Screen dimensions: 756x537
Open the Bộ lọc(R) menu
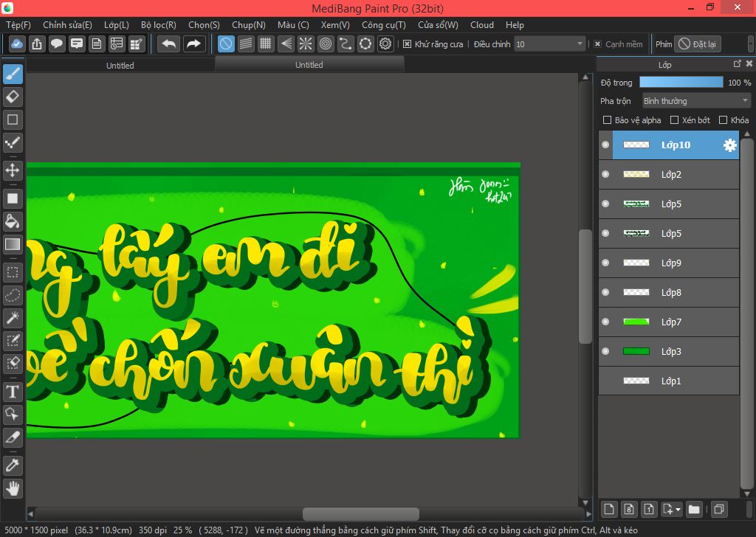tap(158, 25)
